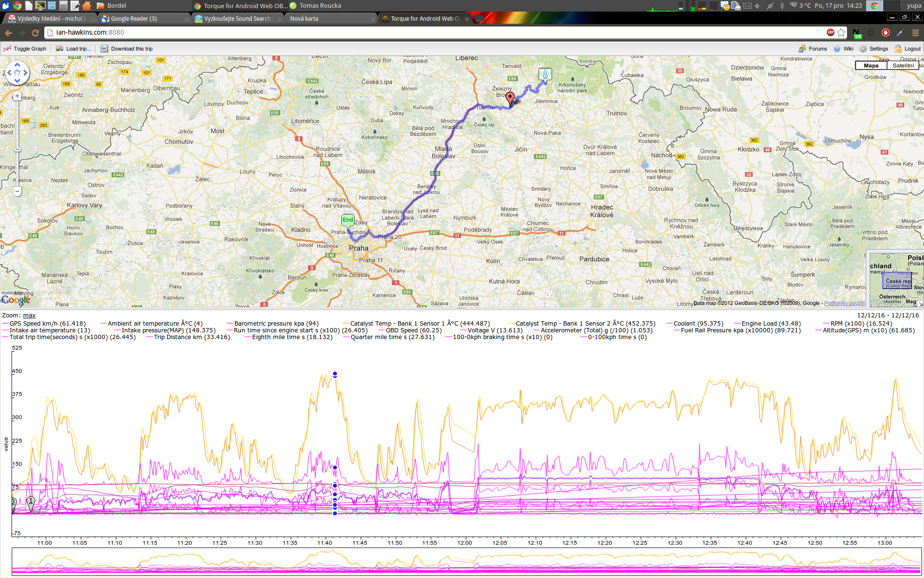Open the Load trip... dialog
The width and height of the screenshot is (924, 578).
click(73, 49)
